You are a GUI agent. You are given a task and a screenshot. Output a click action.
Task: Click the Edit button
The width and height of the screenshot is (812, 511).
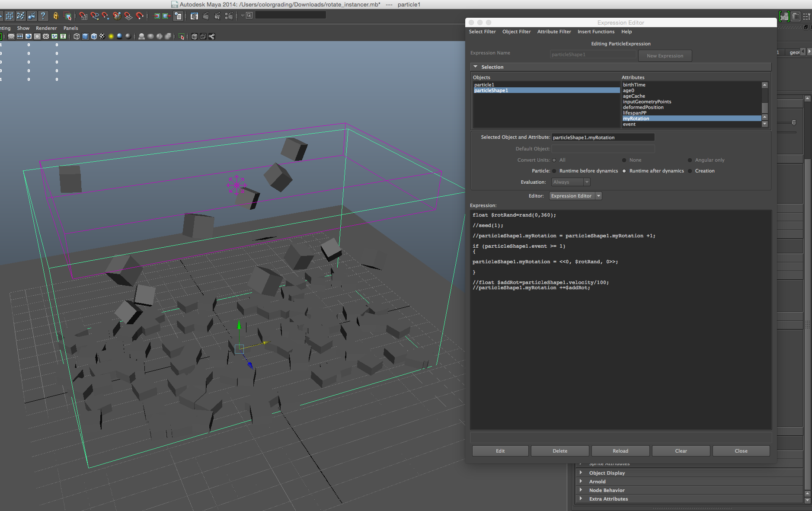[500, 451]
